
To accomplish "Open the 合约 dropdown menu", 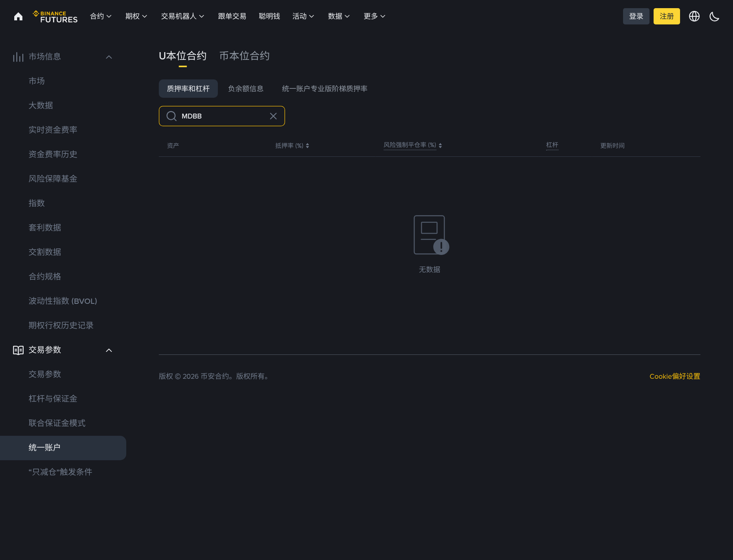I will click(x=101, y=16).
